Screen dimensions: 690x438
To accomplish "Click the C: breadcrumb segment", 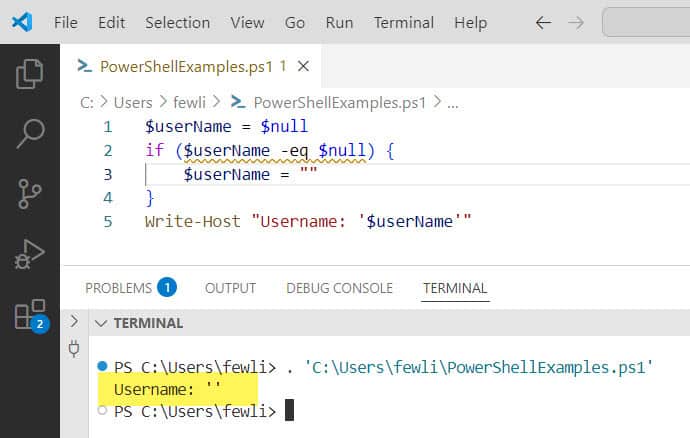I will coord(87,103).
